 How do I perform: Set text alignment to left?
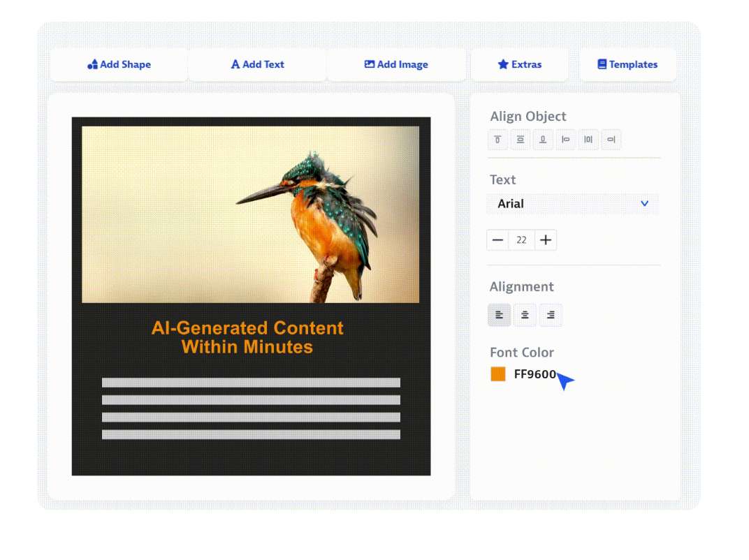click(x=499, y=316)
